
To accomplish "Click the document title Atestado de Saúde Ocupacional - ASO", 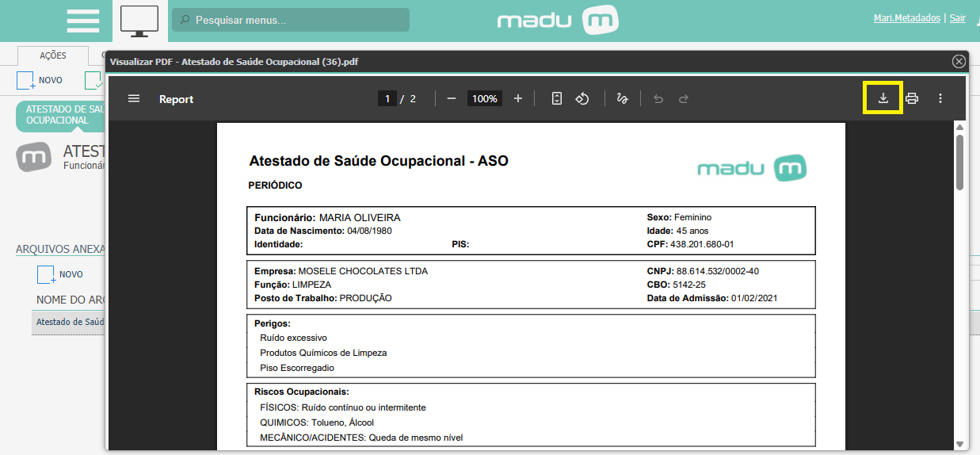I will tap(379, 161).
